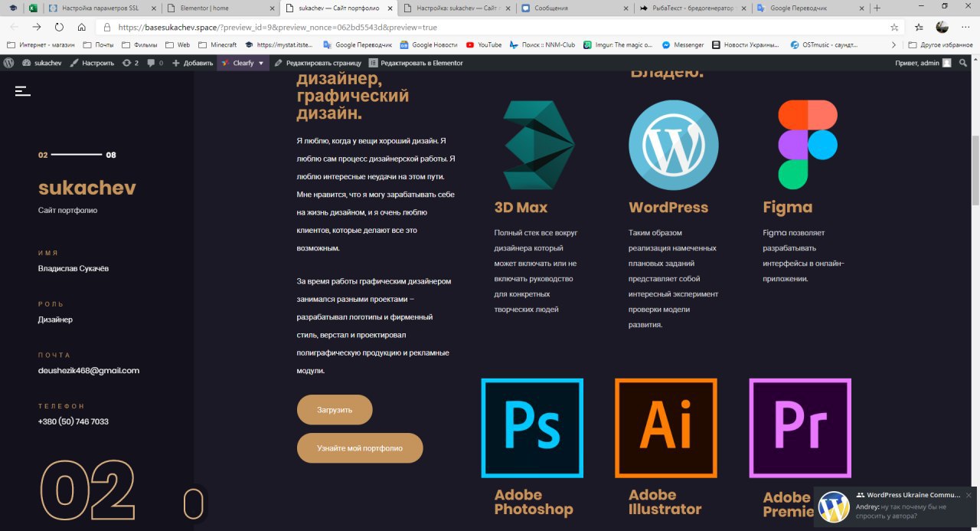This screenshot has height=531, width=980.
Task: Open the Google Новости bookmark
Action: [x=428, y=44]
